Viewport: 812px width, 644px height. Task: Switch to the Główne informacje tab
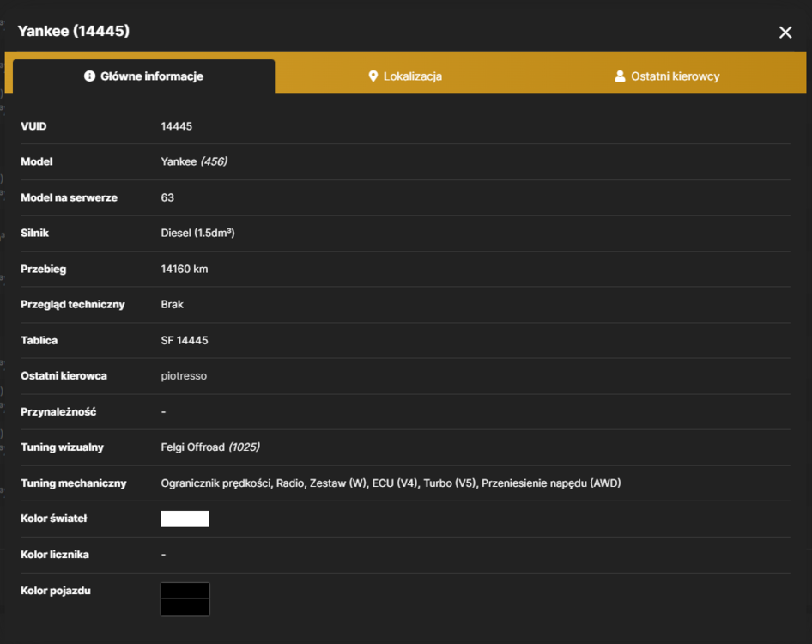pos(144,76)
